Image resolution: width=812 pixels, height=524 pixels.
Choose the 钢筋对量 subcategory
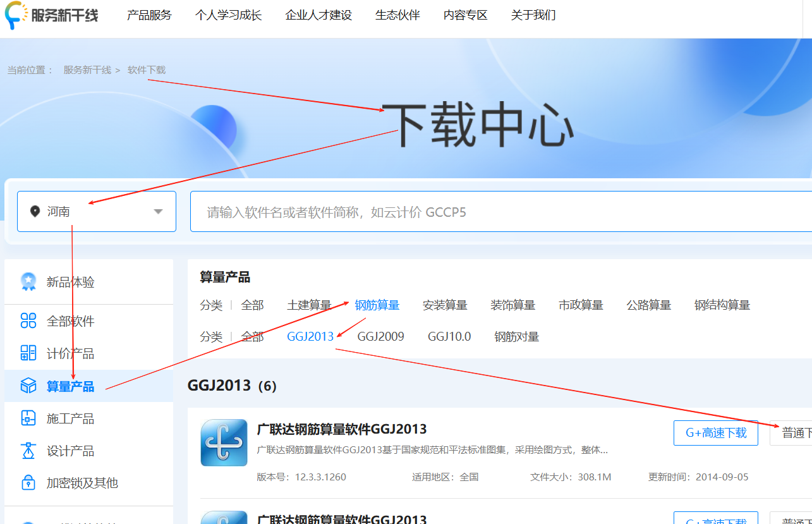point(517,337)
